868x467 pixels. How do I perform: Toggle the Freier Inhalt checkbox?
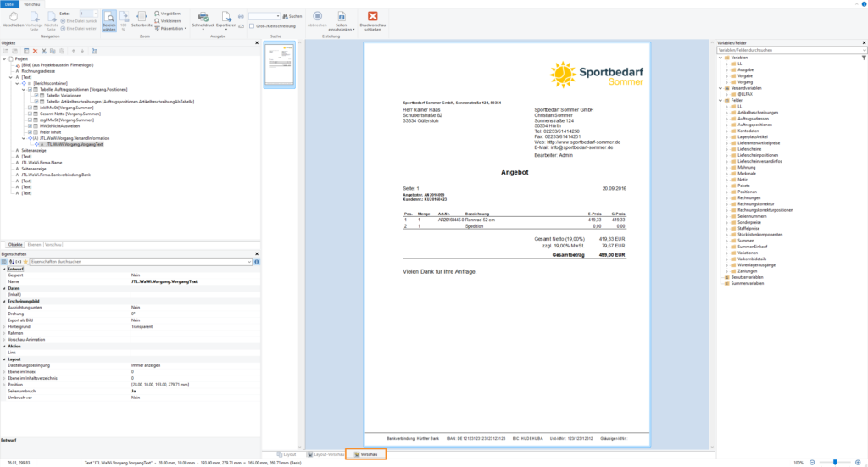31,132
